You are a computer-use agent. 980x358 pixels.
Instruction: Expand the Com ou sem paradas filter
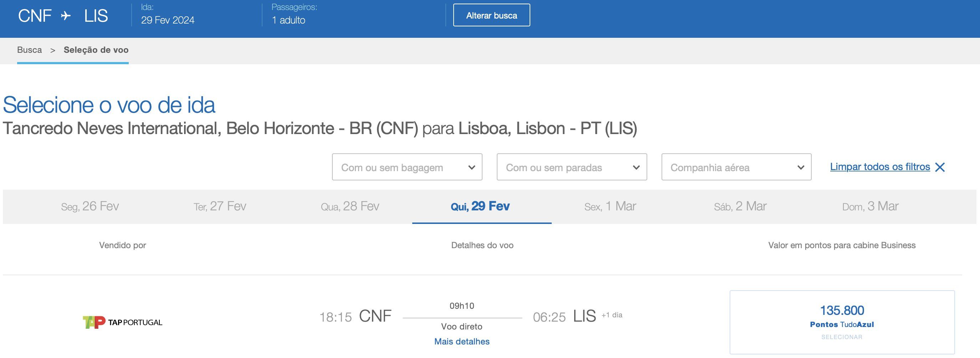571,167
